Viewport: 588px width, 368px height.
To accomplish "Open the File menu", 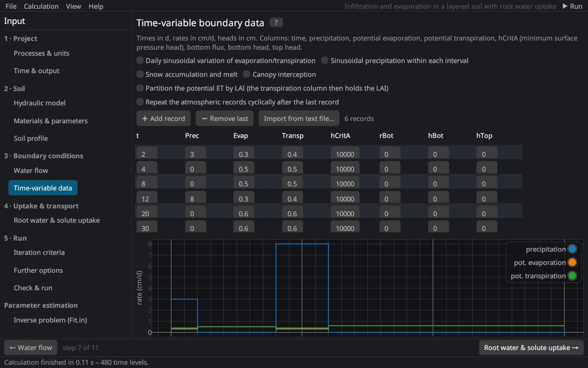I will pos(11,6).
